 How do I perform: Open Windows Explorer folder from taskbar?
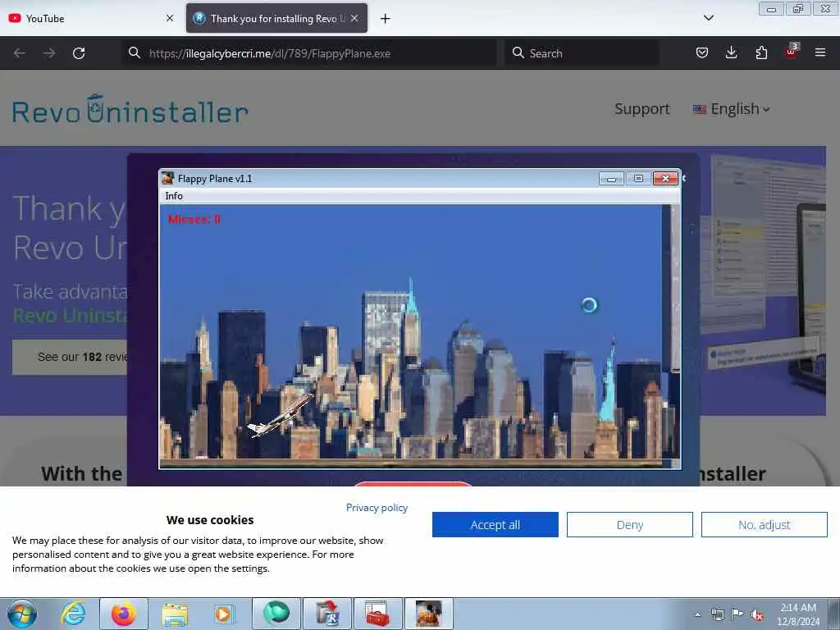[175, 614]
